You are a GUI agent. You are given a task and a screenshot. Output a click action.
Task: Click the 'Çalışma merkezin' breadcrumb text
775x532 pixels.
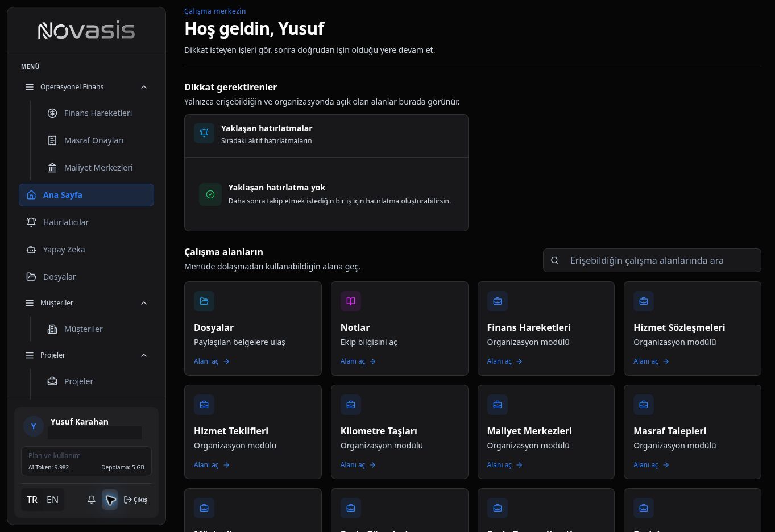[215, 11]
